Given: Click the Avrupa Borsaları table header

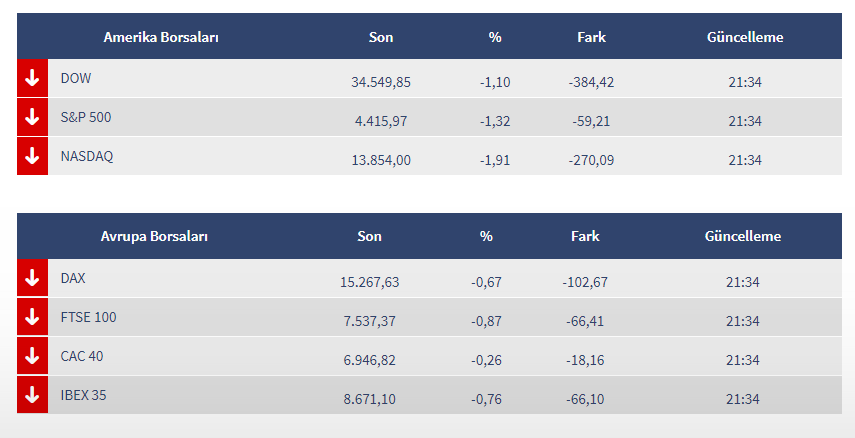Looking at the screenshot, I should pyautogui.click(x=154, y=237).
